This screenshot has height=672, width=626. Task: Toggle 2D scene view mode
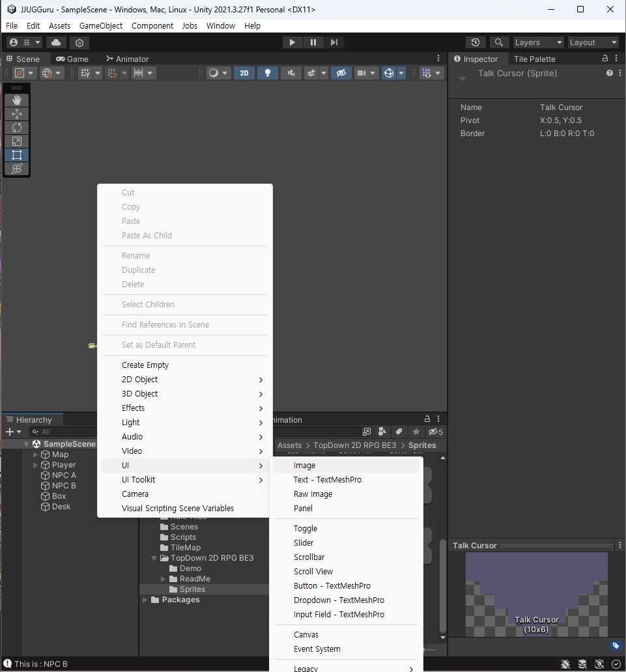244,73
